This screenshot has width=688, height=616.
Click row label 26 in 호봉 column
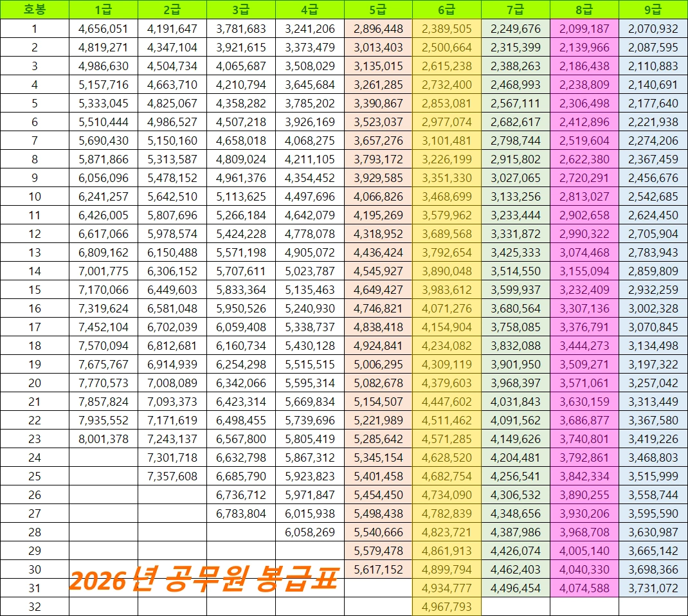pos(35,495)
